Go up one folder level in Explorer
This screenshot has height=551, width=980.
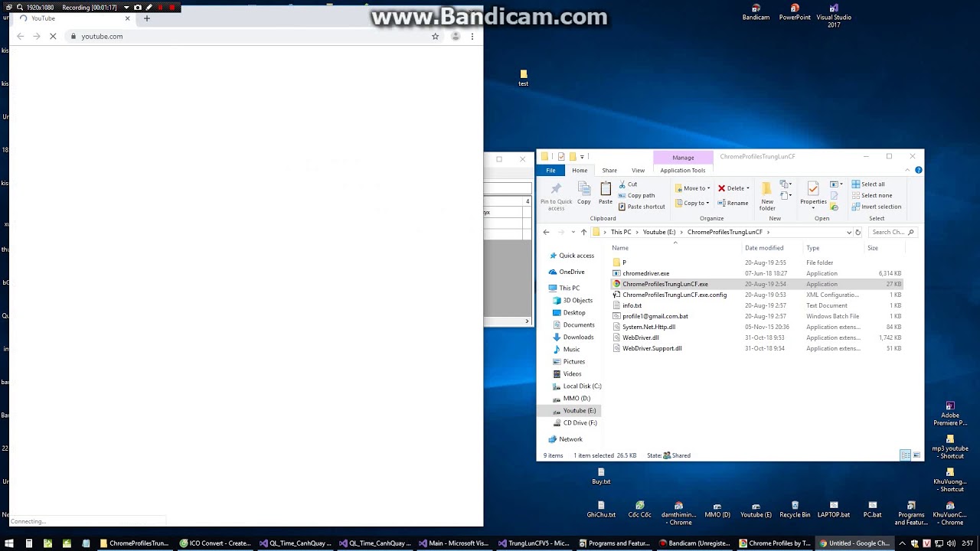click(583, 232)
